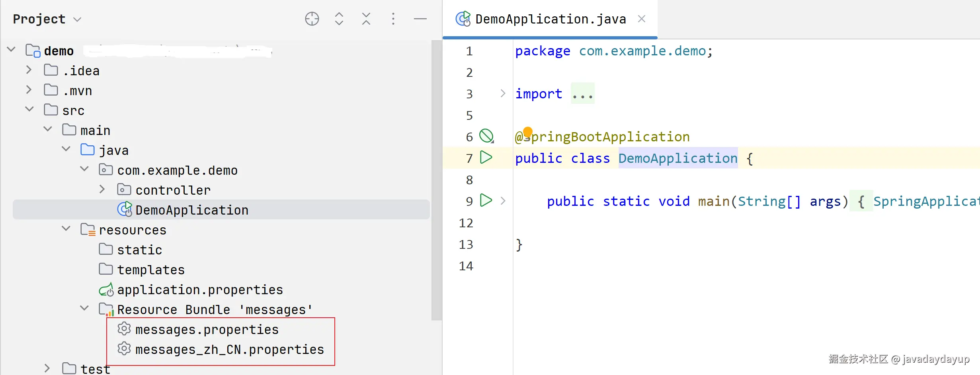980x375 pixels.
Task: Click the .idea folder icon
Action: tap(51, 70)
